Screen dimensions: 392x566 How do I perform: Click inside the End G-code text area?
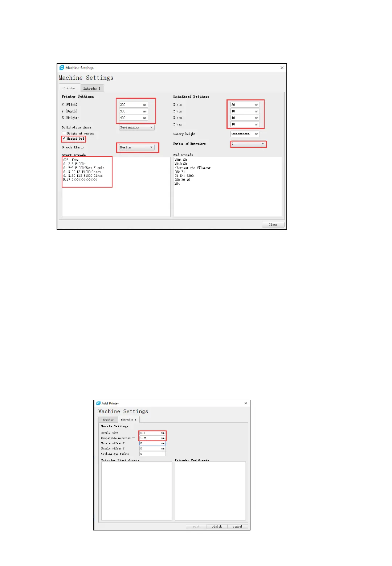click(x=228, y=187)
